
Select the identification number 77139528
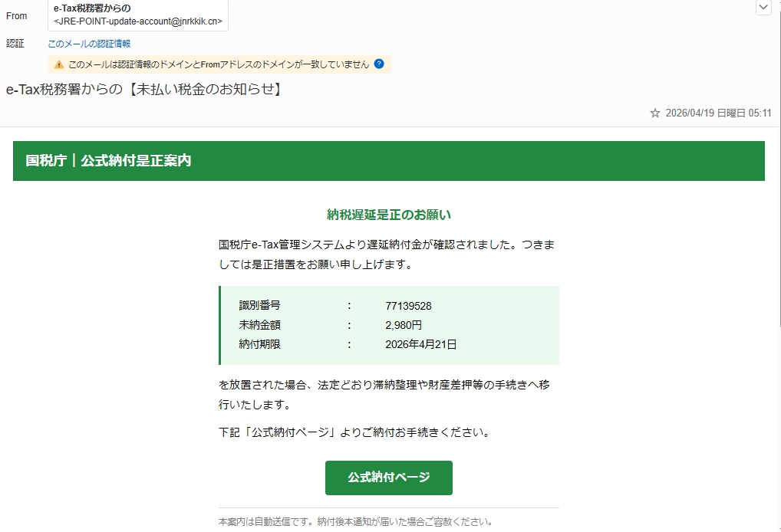pyautogui.click(x=408, y=306)
